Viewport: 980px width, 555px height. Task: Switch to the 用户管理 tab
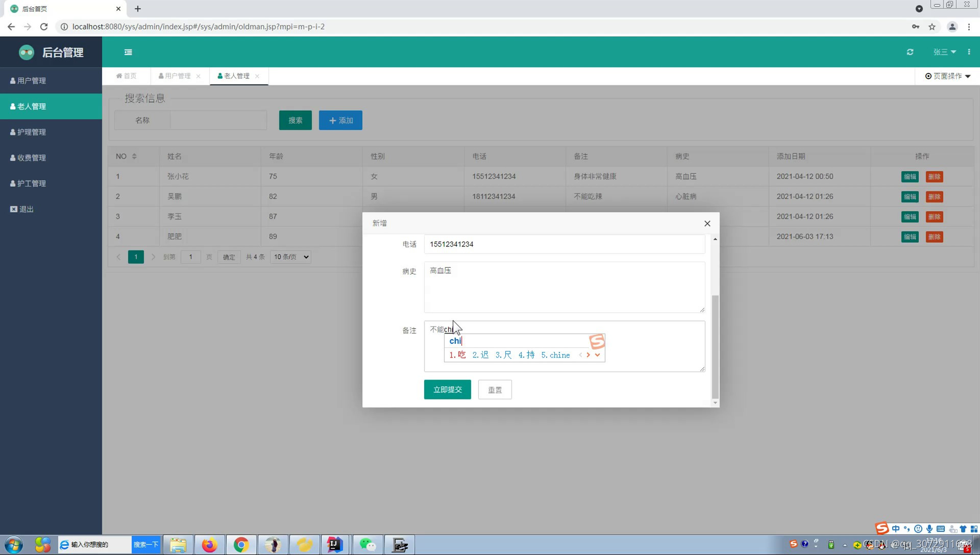175,76
